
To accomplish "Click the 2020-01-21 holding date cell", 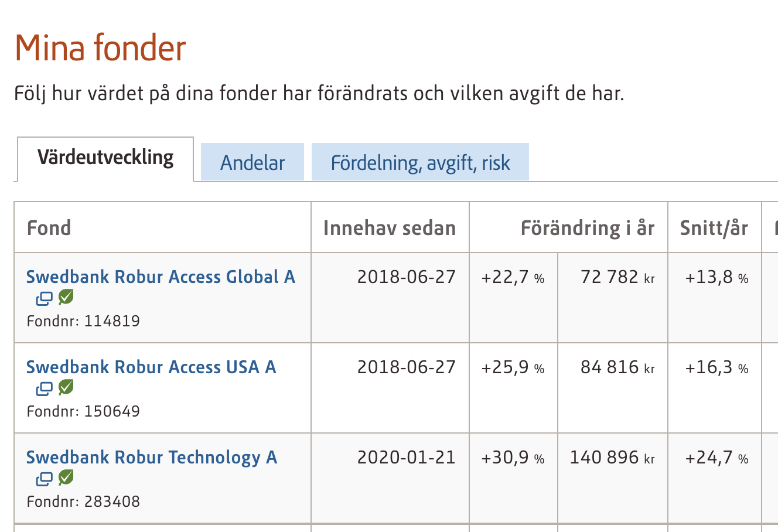I will 406,457.
